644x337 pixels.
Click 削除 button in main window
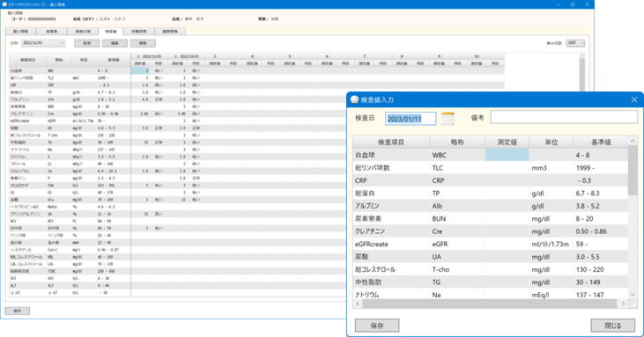tap(143, 43)
